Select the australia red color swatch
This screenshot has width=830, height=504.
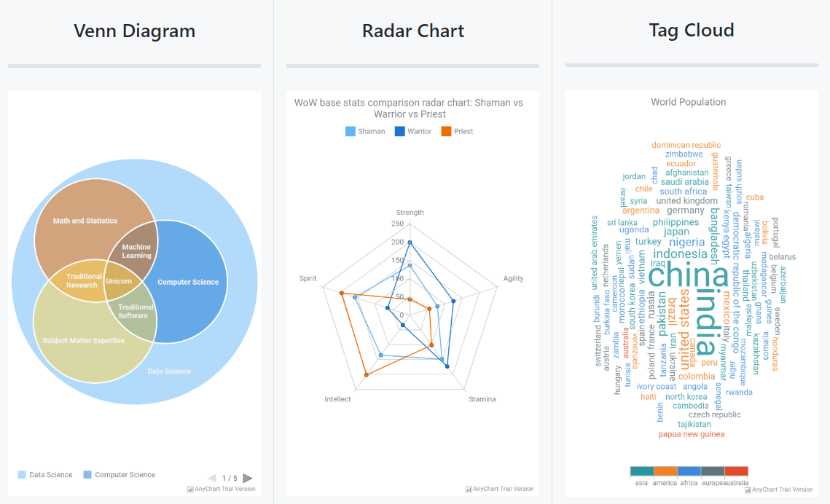coord(736,471)
